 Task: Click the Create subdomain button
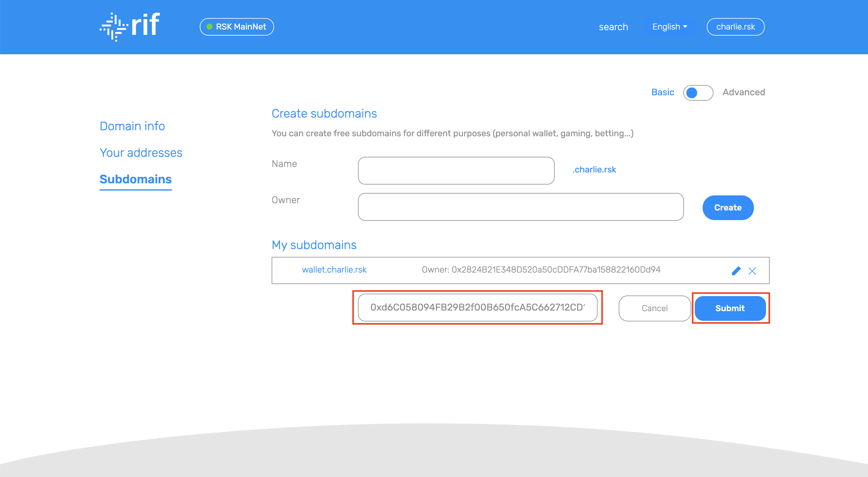(x=728, y=207)
